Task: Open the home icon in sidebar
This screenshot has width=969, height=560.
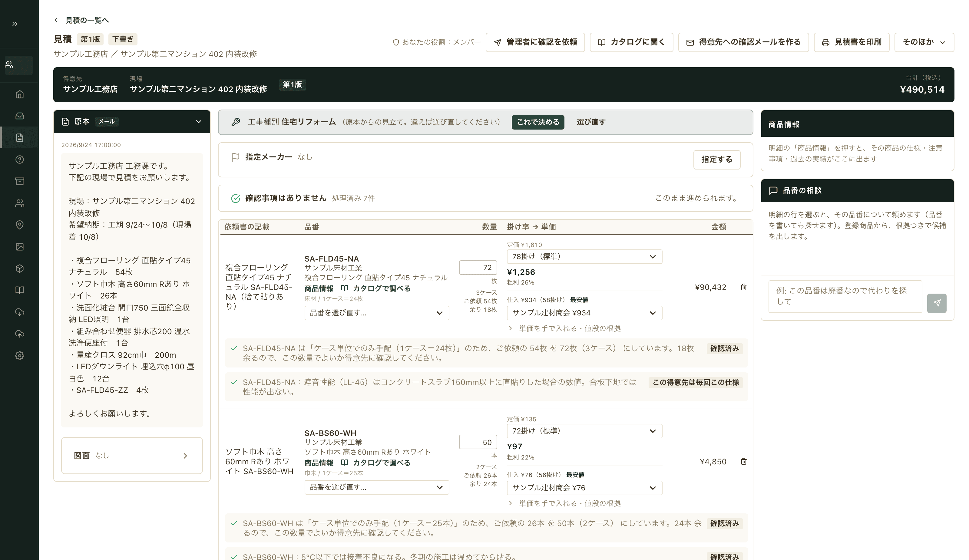Action: point(20,94)
